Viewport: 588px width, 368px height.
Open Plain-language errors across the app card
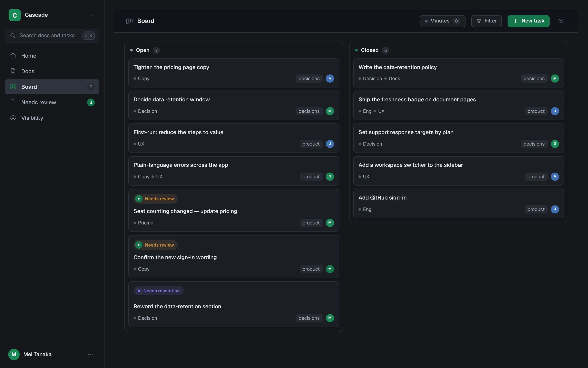coord(234,171)
